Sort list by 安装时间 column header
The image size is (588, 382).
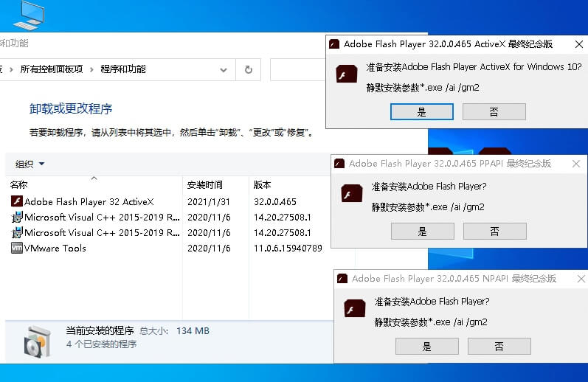point(204,184)
